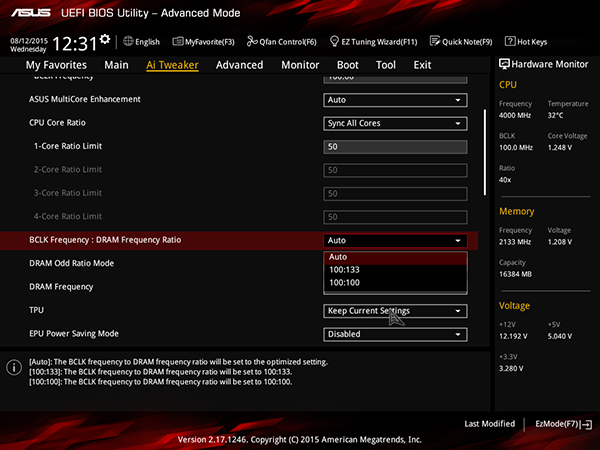Expand CPU Core Ratio Sync All Cores dropdown
600x450 pixels.
coord(395,124)
